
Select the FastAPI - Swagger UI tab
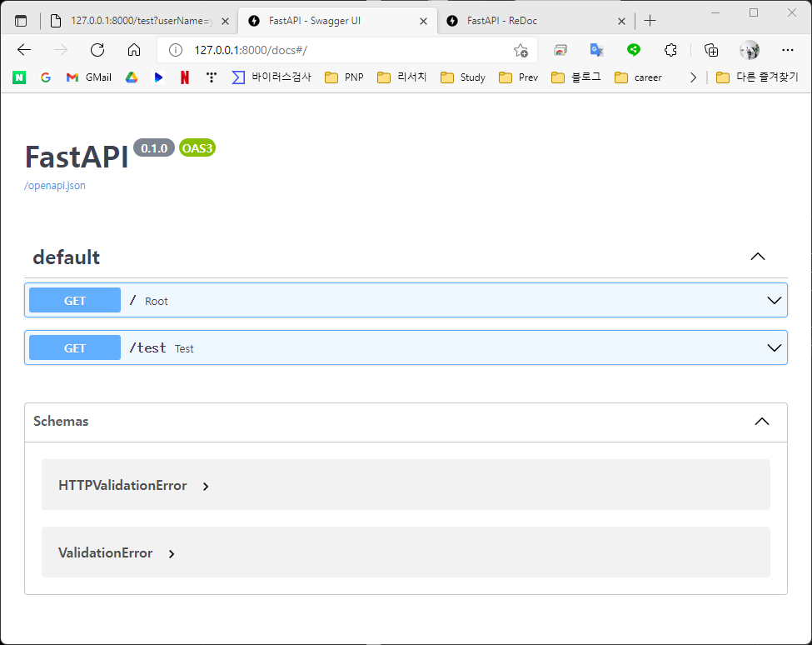click(x=337, y=21)
